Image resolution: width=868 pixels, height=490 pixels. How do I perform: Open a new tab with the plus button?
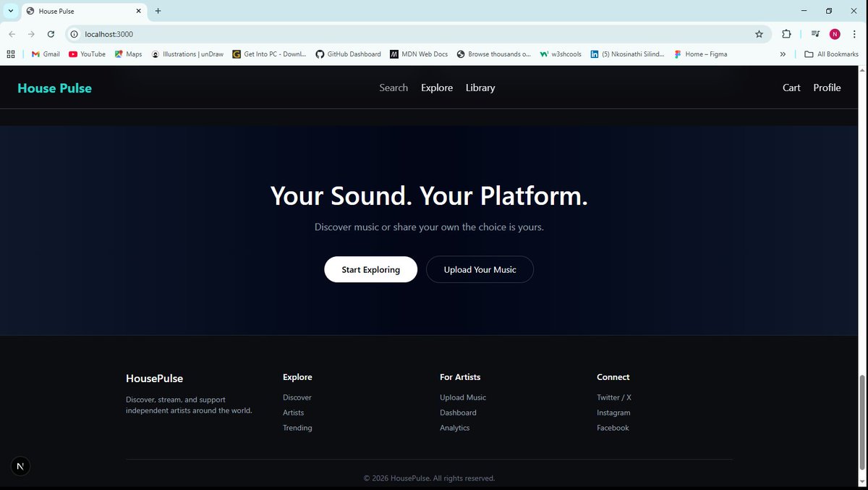click(158, 11)
